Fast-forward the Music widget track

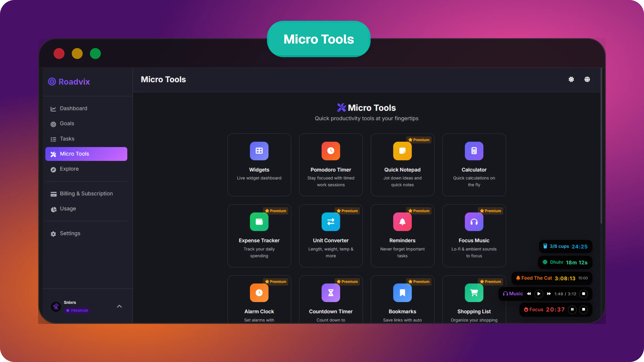549,294
